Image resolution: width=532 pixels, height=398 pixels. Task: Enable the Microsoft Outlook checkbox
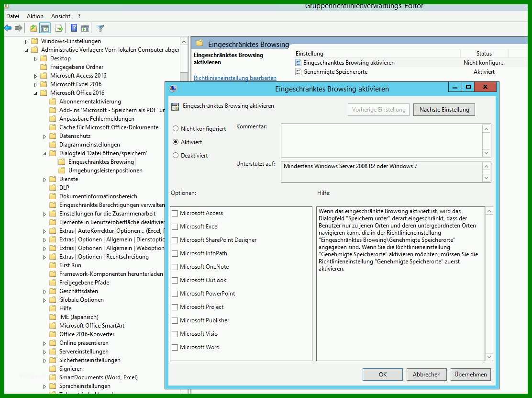175,280
